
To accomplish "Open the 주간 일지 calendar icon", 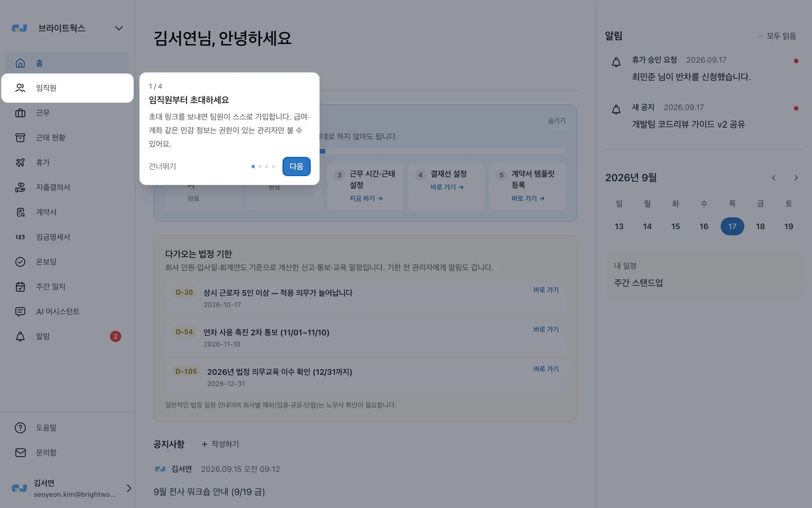I will coord(20,287).
